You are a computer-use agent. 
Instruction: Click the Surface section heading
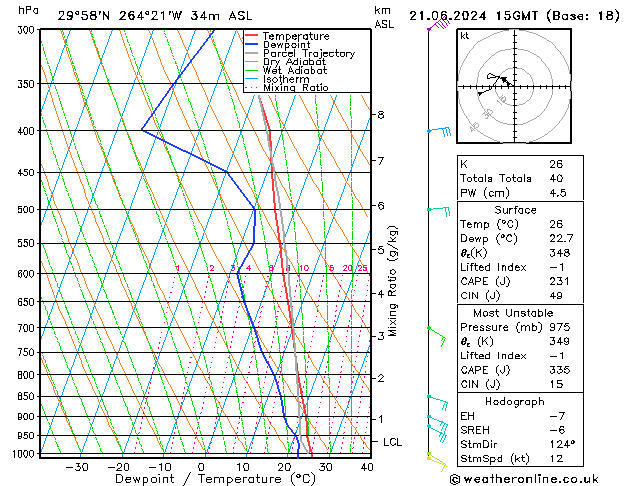pyautogui.click(x=515, y=210)
